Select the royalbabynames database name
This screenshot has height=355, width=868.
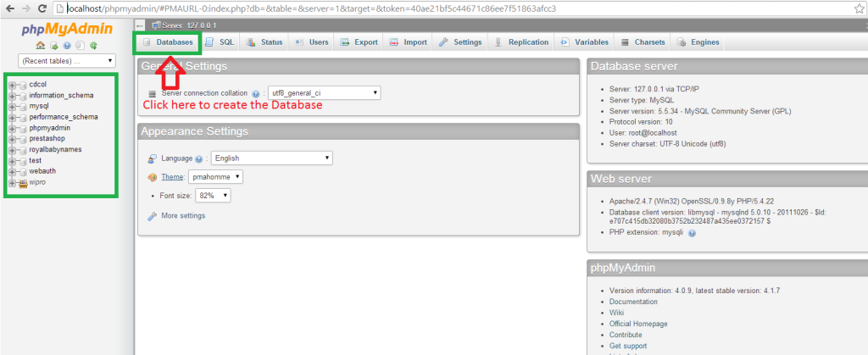click(x=54, y=149)
